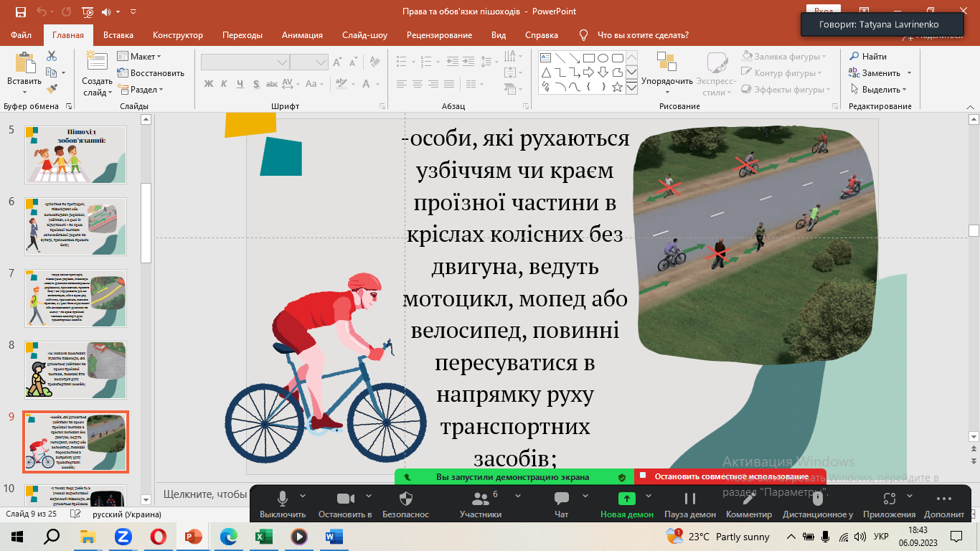
Task: Switch to the Переходы tab
Action: point(242,35)
